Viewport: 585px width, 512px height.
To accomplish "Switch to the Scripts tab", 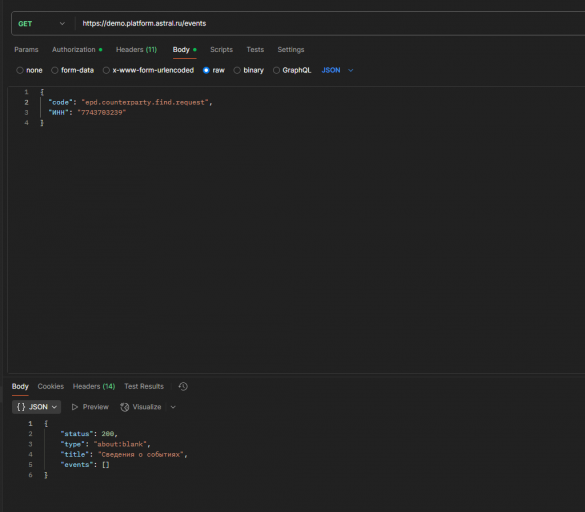I will pyautogui.click(x=221, y=50).
